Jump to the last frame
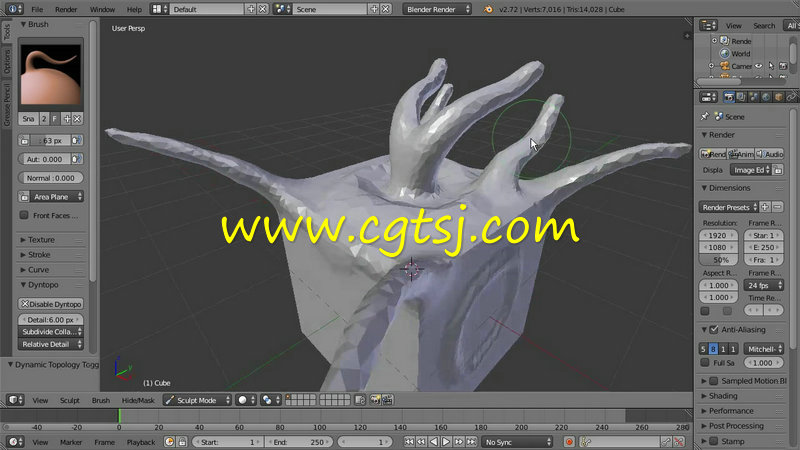The width and height of the screenshot is (800, 450). pos(471,442)
